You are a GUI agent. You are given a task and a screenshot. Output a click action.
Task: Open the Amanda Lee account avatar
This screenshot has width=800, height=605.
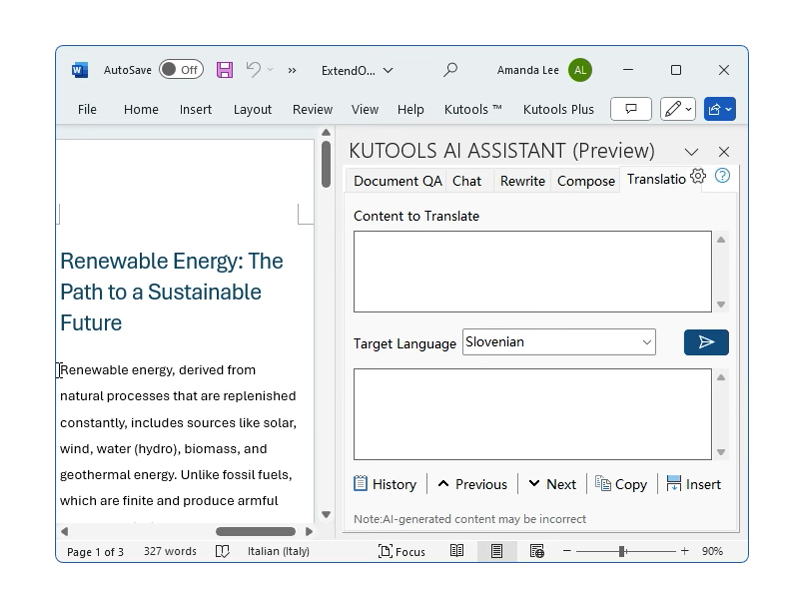pyautogui.click(x=580, y=70)
